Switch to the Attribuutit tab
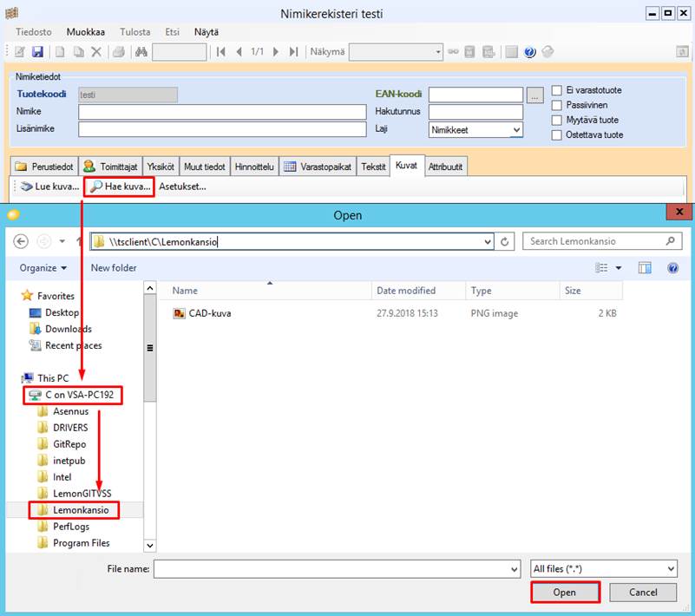Viewport: 695px width, 616px height. [445, 167]
